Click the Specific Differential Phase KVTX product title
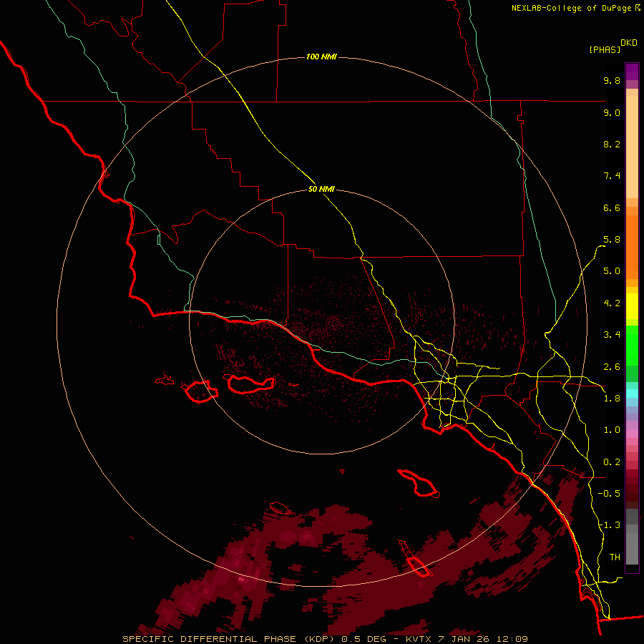The width and height of the screenshot is (644, 644). pos(326,639)
